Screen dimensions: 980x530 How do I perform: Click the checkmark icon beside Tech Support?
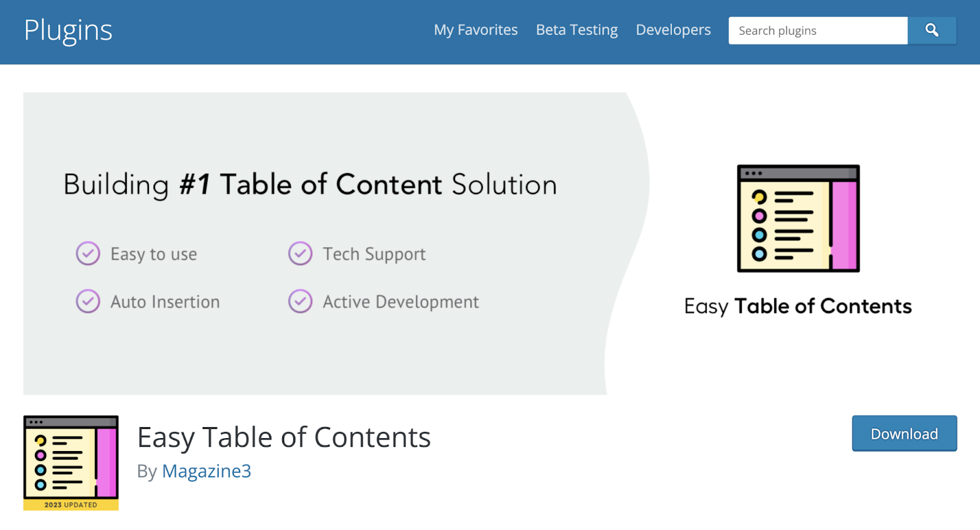coord(300,253)
